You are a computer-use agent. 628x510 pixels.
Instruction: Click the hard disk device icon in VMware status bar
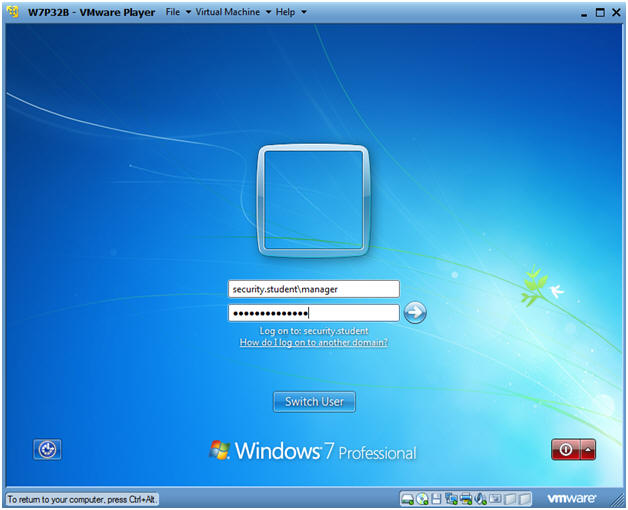click(408, 499)
